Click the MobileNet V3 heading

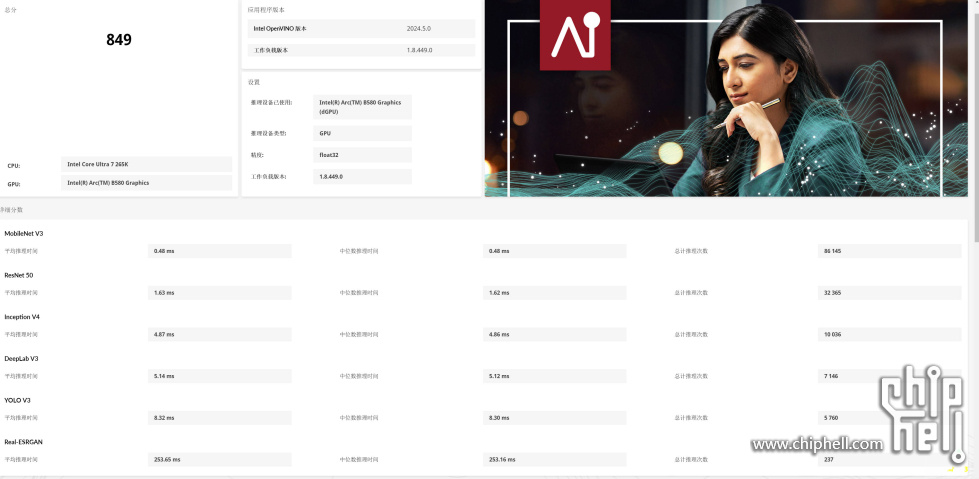click(24, 234)
